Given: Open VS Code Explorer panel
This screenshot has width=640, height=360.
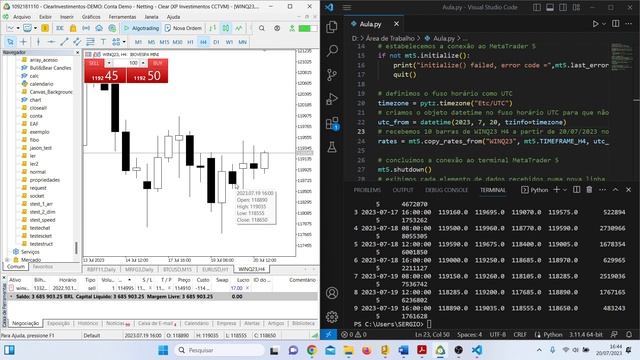Looking at the screenshot, I should (x=332, y=27).
